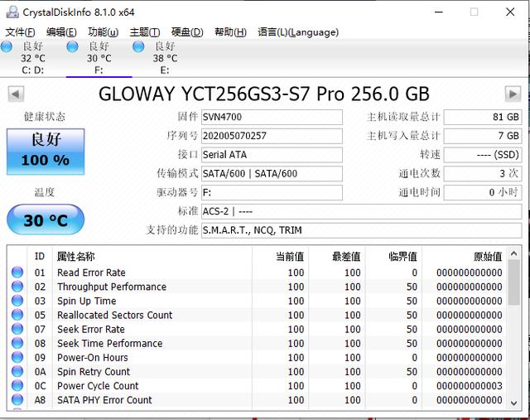Click status orb for SATA PHY Error Count

(x=17, y=400)
